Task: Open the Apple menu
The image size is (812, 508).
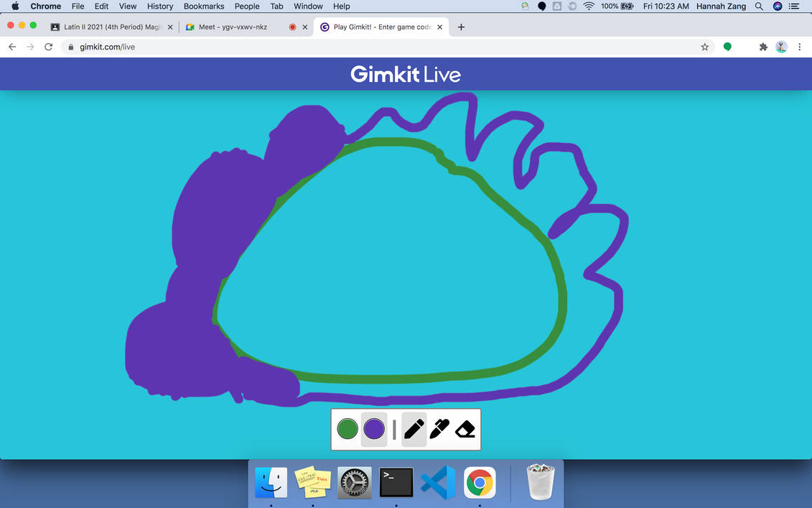Action: tap(16, 6)
